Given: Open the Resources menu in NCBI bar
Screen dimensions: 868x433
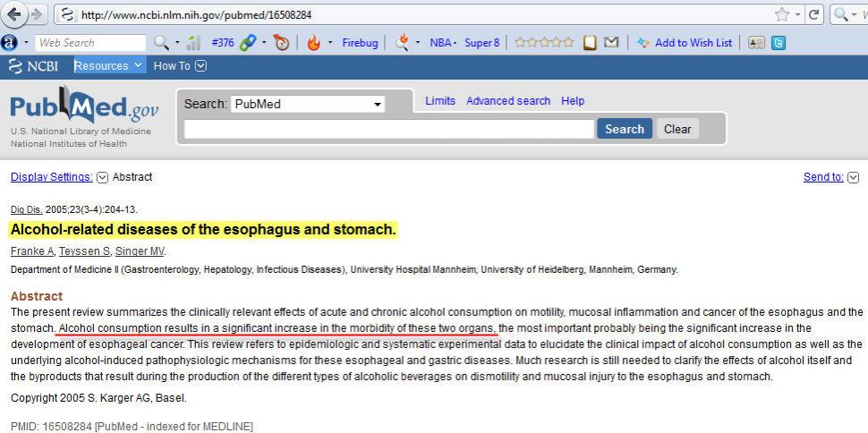Looking at the screenshot, I should coord(108,65).
